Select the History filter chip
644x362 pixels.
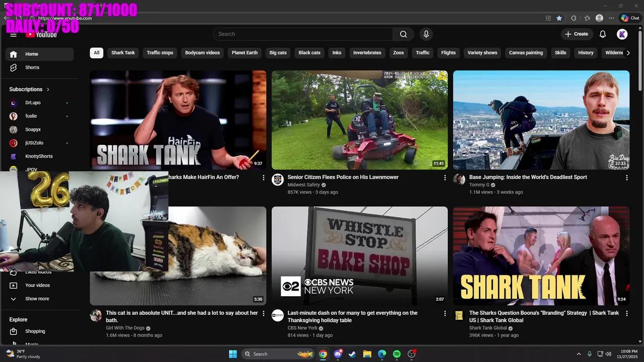586,53
